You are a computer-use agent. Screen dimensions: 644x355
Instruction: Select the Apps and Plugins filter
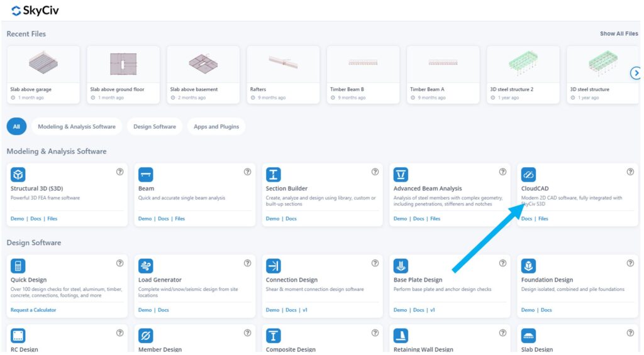(x=216, y=127)
